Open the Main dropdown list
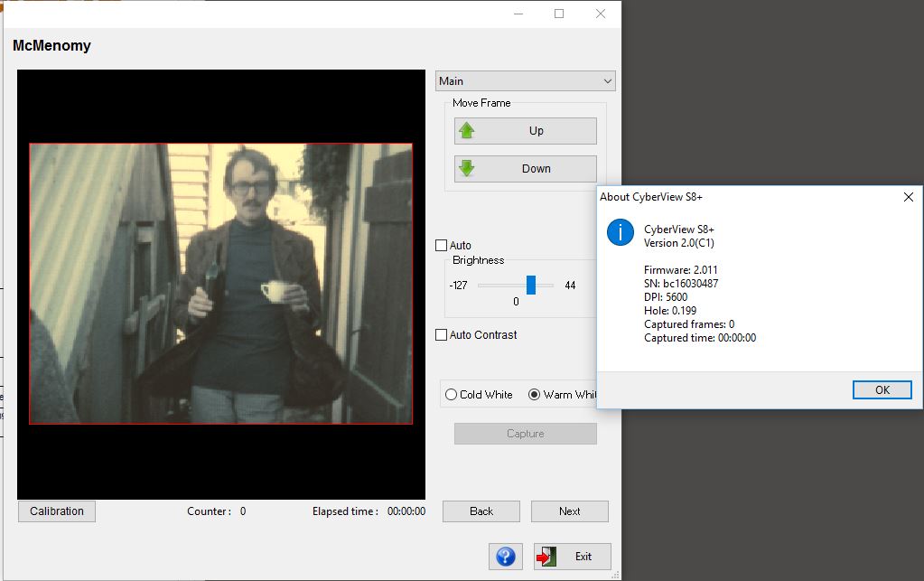The image size is (924, 581). [x=525, y=81]
